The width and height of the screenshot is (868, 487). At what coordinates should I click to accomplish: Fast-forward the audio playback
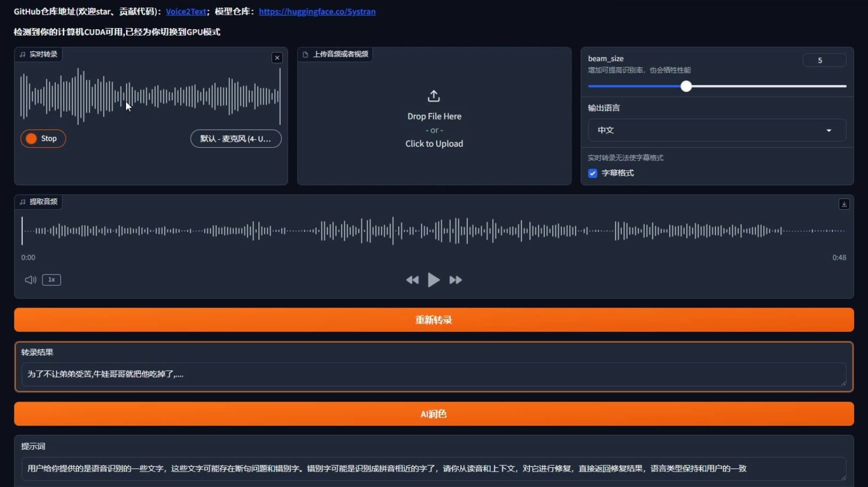(x=456, y=280)
